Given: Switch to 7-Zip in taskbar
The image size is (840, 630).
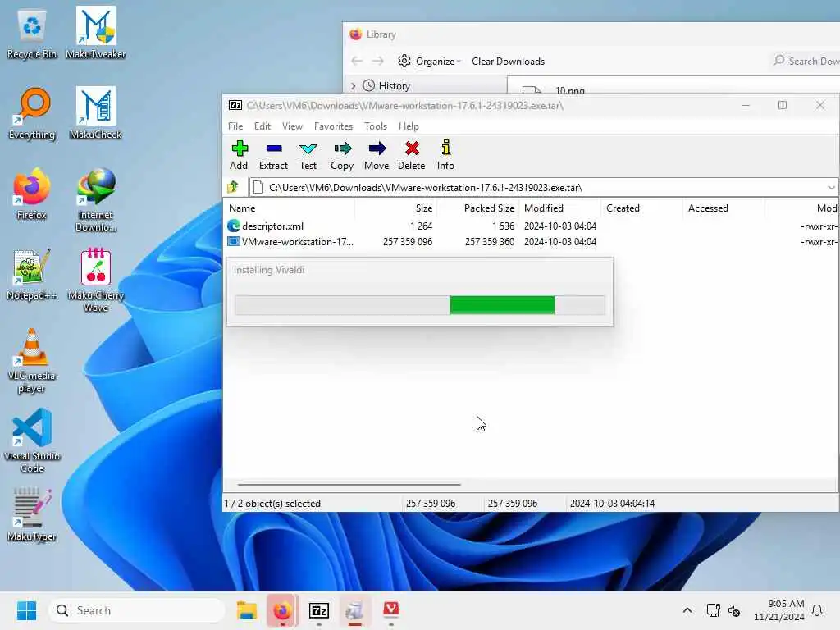Looking at the screenshot, I should pyautogui.click(x=319, y=610).
